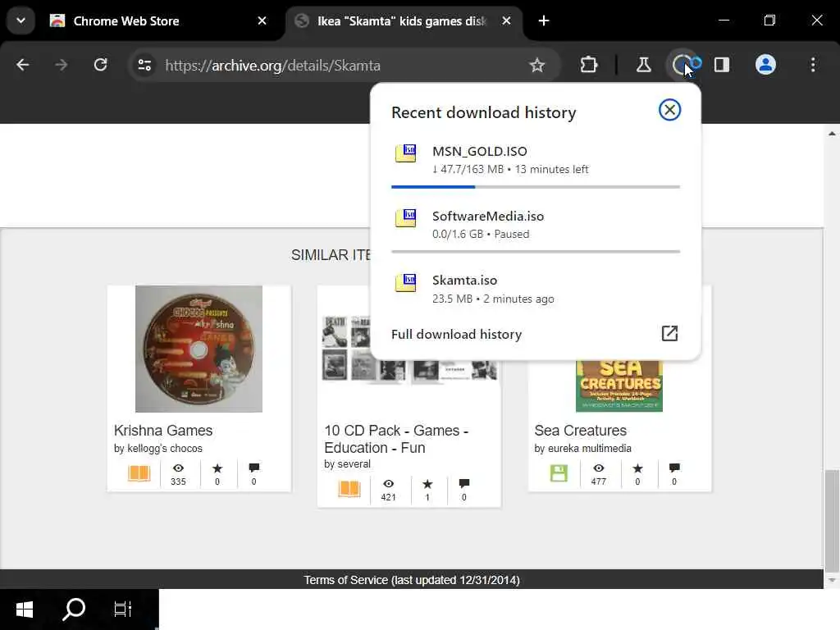Open the Extensions puzzle icon
840x630 pixels.
pyautogui.click(x=589, y=66)
